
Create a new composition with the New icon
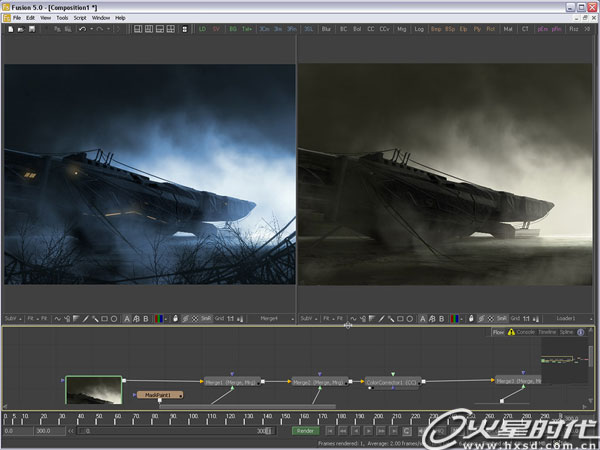pyautogui.click(x=10, y=29)
